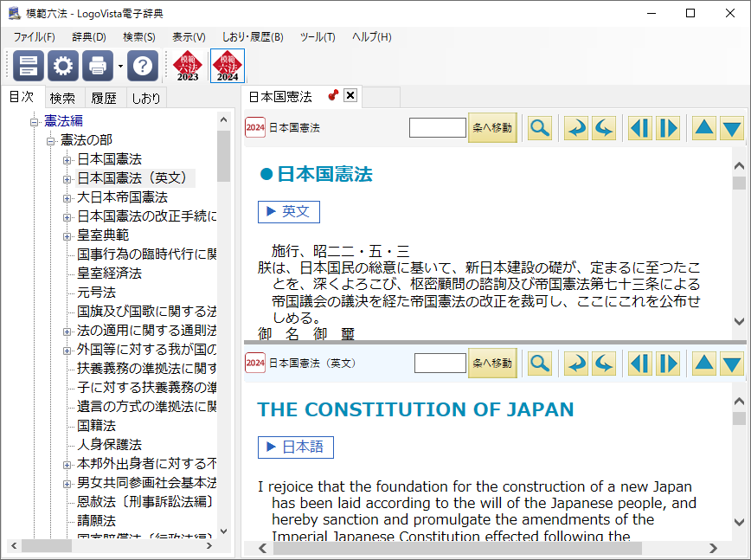The width and height of the screenshot is (751, 560).
Task: Select 皇室経済法 in the tree
Action: click(x=110, y=273)
